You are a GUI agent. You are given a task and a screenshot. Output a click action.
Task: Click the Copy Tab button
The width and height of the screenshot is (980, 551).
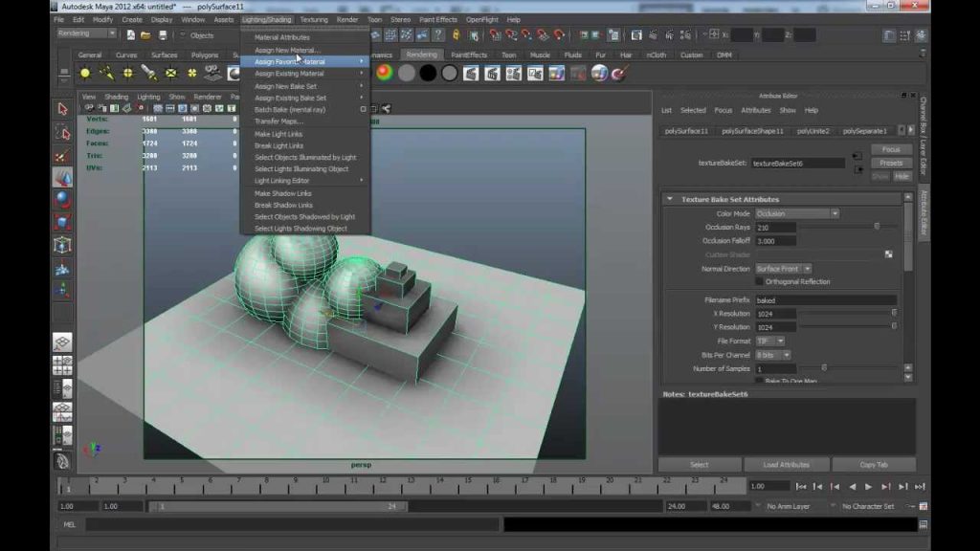(874, 465)
